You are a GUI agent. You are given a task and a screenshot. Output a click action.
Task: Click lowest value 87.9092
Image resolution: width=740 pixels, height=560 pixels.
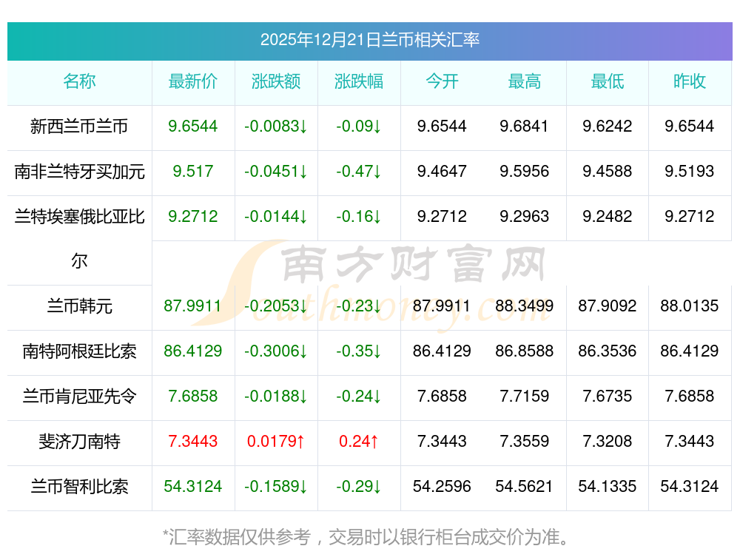click(x=608, y=306)
